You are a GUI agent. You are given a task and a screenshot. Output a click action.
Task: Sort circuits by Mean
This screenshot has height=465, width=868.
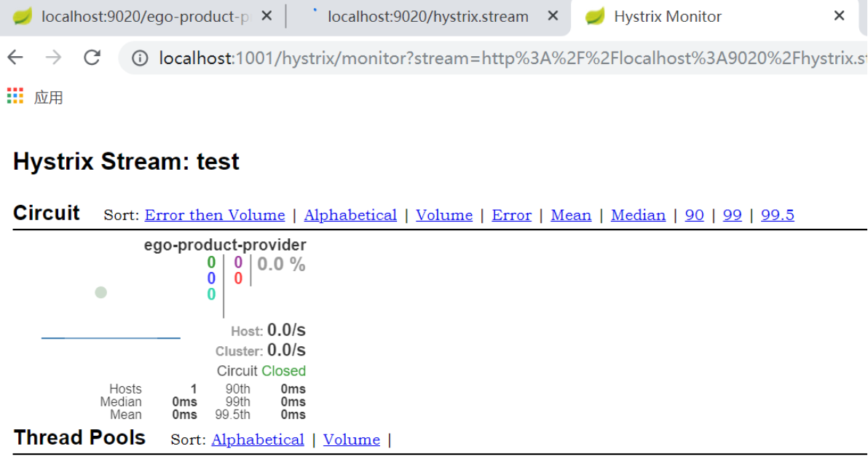pos(571,215)
